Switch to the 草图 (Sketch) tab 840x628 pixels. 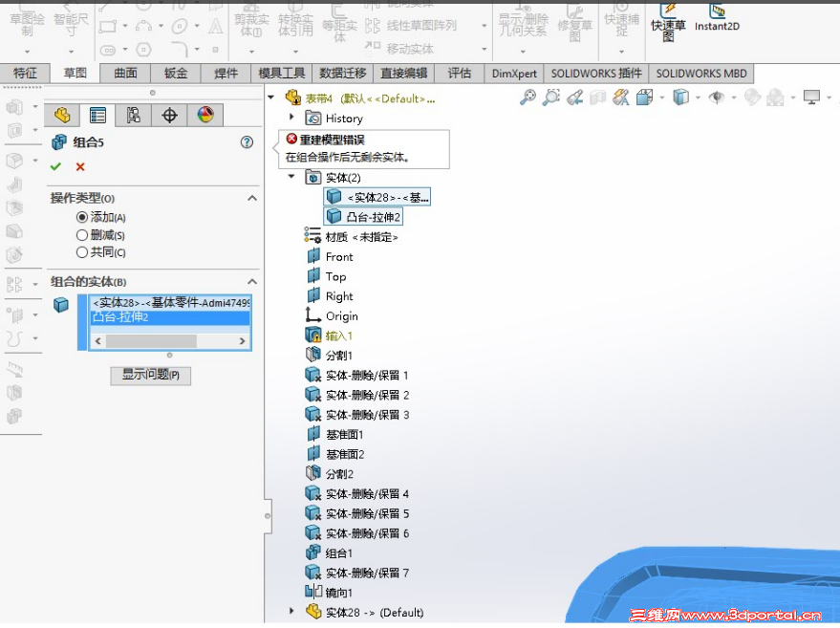click(75, 73)
